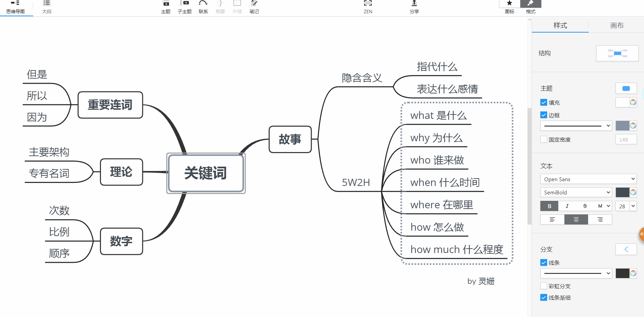The image size is (644, 317).
Task: Open the Open Sans font dropdown
Action: (588, 179)
